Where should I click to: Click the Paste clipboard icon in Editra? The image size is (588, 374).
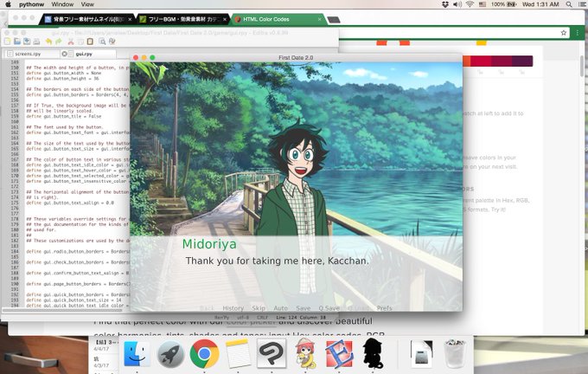click(x=90, y=42)
